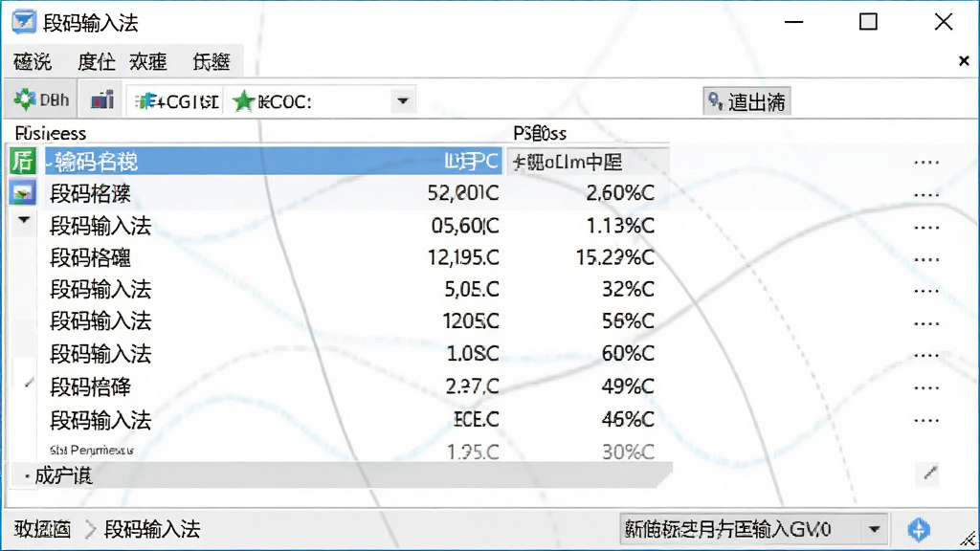Image resolution: width=980 pixels, height=551 pixels.
Task: Click the first breadcrumb item in status bar
Action: pyautogui.click(x=42, y=530)
